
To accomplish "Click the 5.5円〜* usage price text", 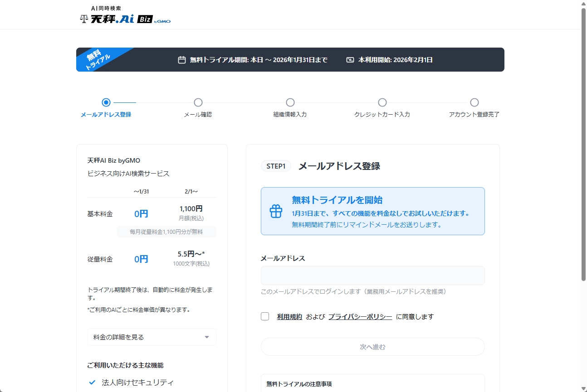I will (x=191, y=254).
